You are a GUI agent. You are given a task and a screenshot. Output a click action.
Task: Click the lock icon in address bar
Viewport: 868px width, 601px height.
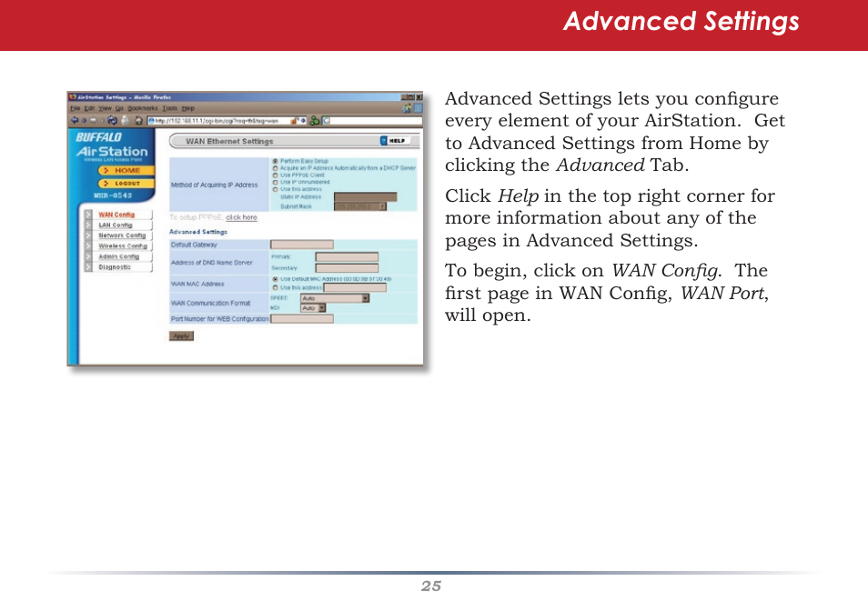coord(295,120)
